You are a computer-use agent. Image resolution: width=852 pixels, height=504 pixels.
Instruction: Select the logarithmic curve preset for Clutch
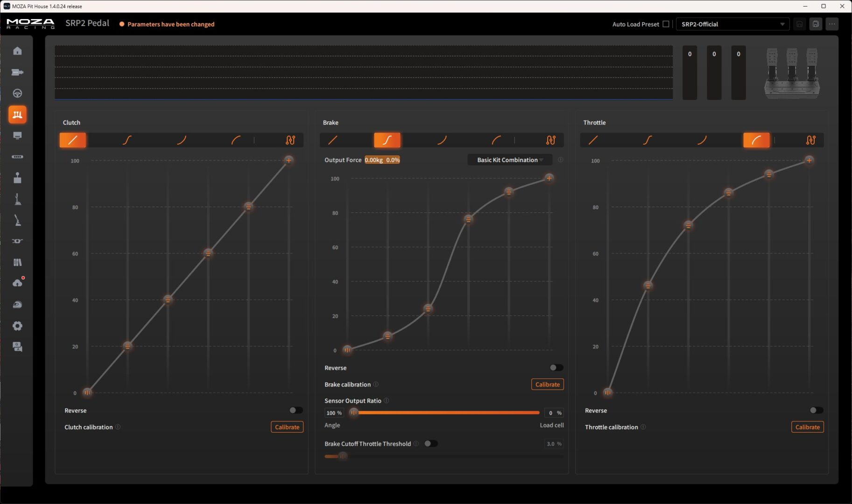pyautogui.click(x=236, y=140)
